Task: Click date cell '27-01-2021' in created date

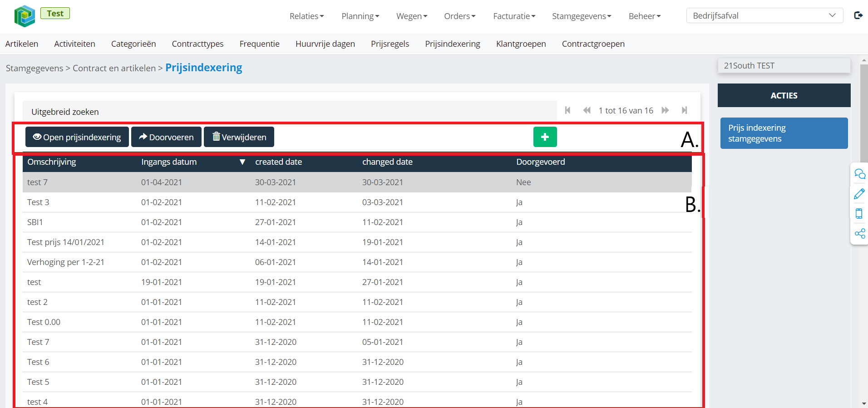Action: 276,222
